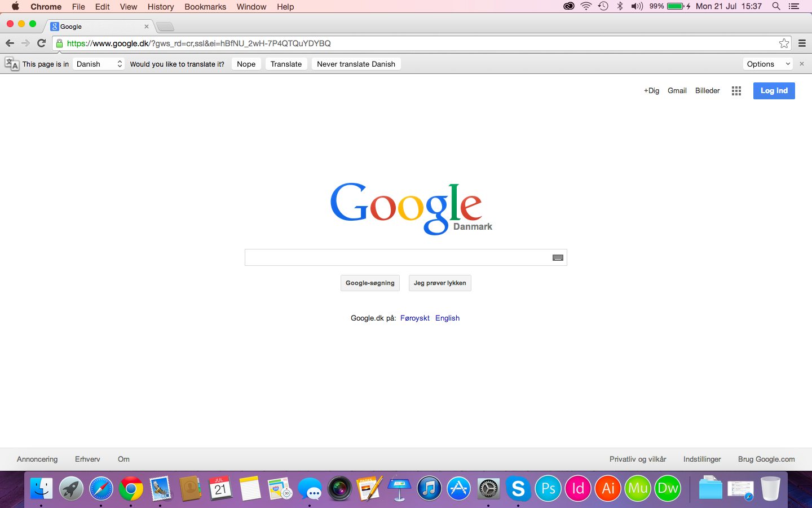812x508 pixels.
Task: Click the volume icon in menu bar
Action: [x=637, y=6]
